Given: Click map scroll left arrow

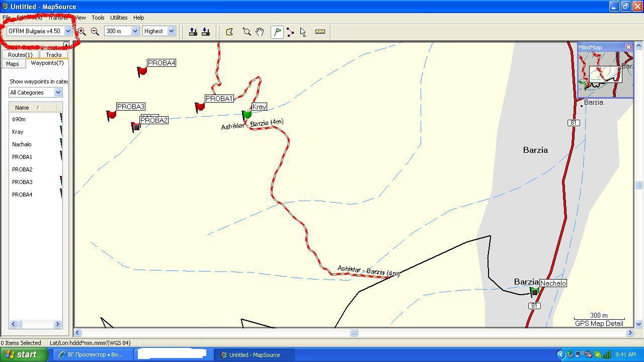Looking at the screenshot, I should [x=78, y=332].
